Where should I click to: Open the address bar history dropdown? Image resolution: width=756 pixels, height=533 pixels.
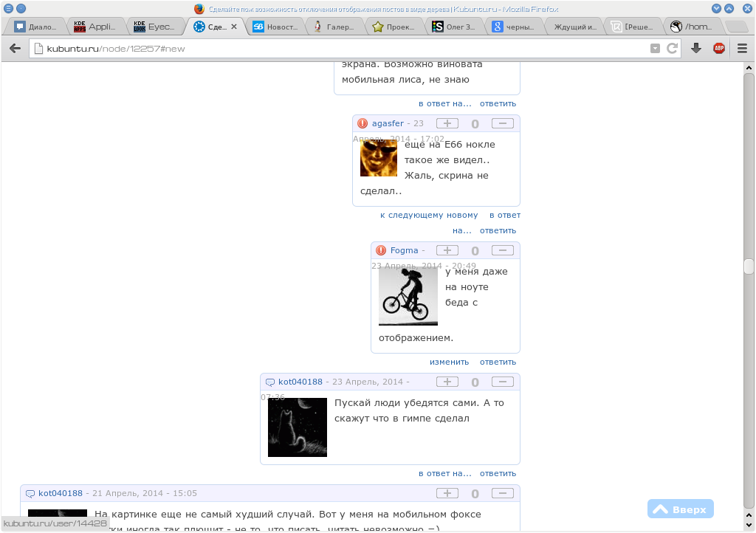(655, 48)
